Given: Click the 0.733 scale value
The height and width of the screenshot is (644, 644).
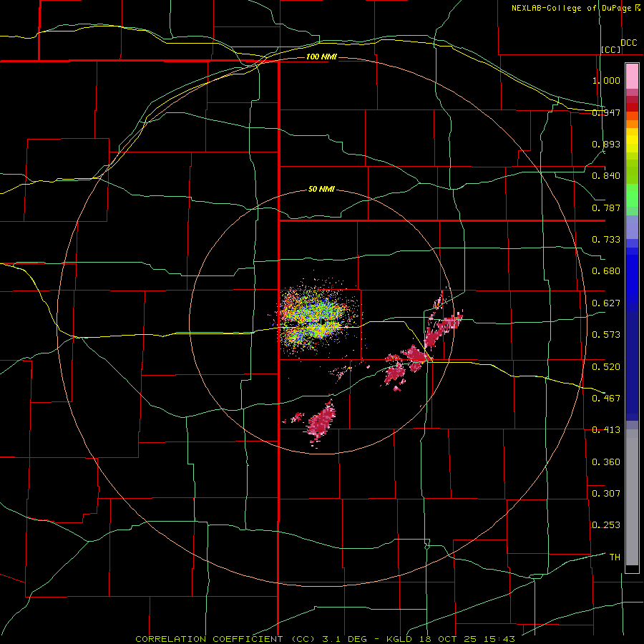Looking at the screenshot, I should pos(606,240).
